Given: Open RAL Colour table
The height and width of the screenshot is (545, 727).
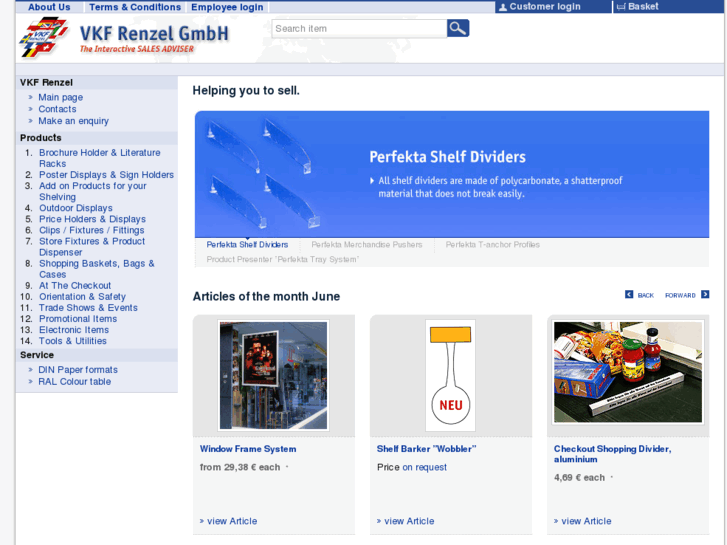Looking at the screenshot, I should 74,382.
